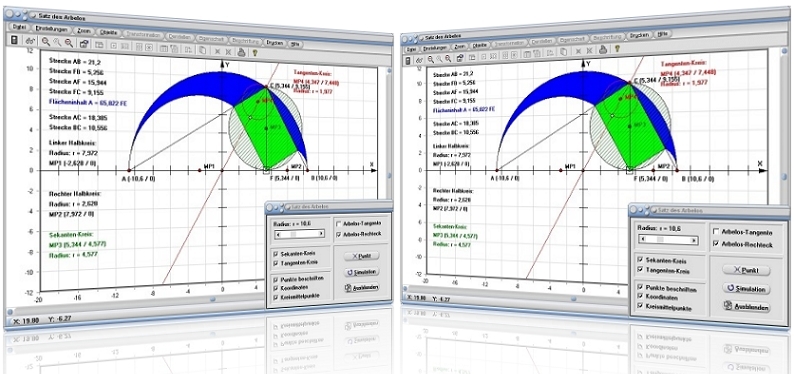Open the calculator icon in right window toolbar
This screenshot has height=374, width=794.
(408, 60)
